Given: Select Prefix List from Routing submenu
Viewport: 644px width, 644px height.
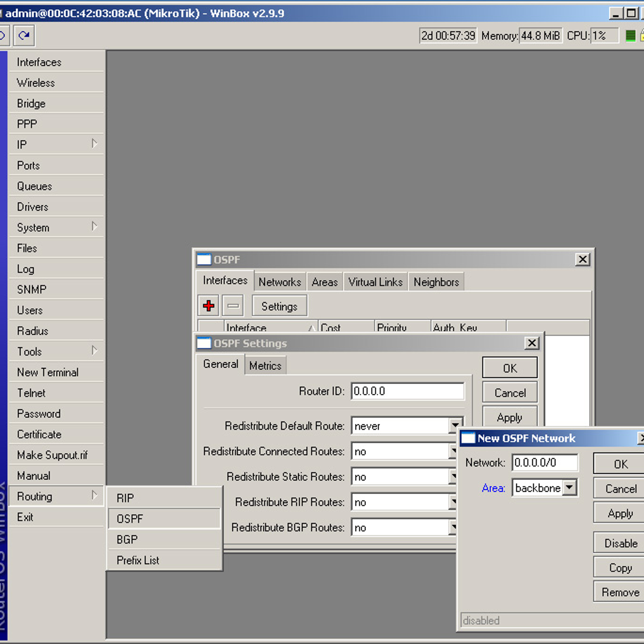Looking at the screenshot, I should (x=164, y=560).
